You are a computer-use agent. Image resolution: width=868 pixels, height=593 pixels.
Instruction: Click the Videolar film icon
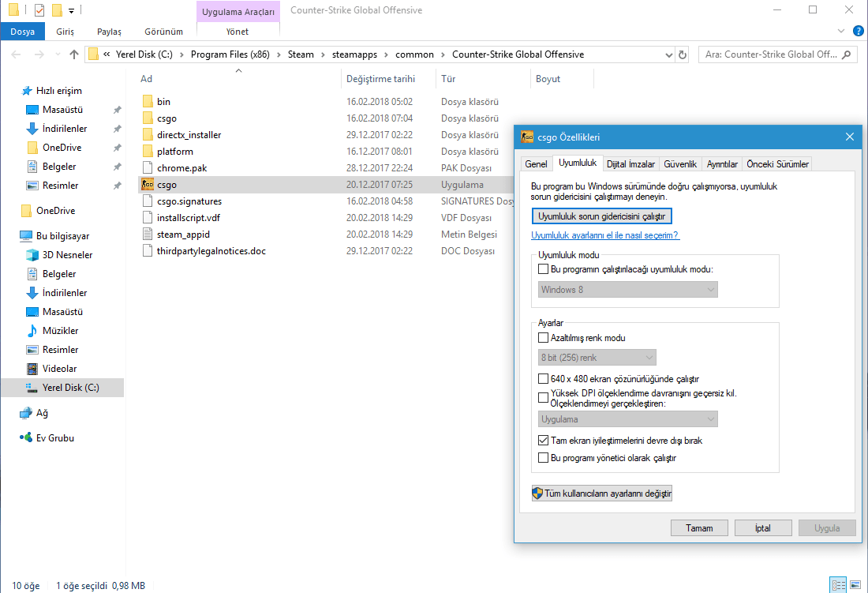pyautogui.click(x=32, y=368)
